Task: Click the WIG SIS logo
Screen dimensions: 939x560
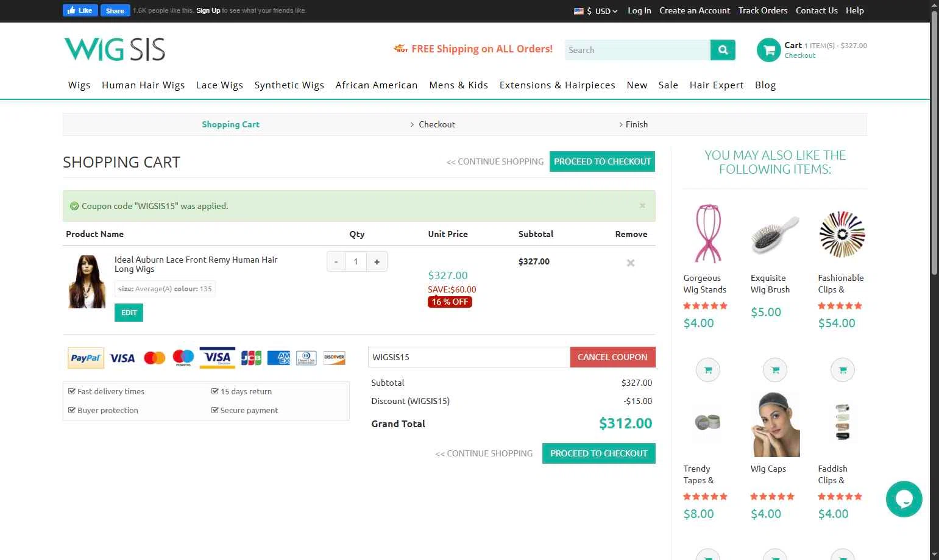Action: point(115,49)
